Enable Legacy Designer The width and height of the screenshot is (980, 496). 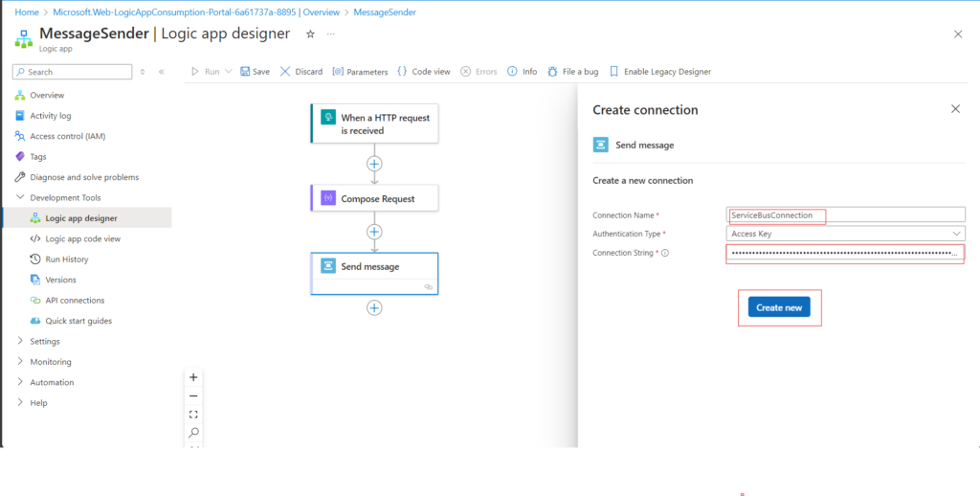click(660, 71)
